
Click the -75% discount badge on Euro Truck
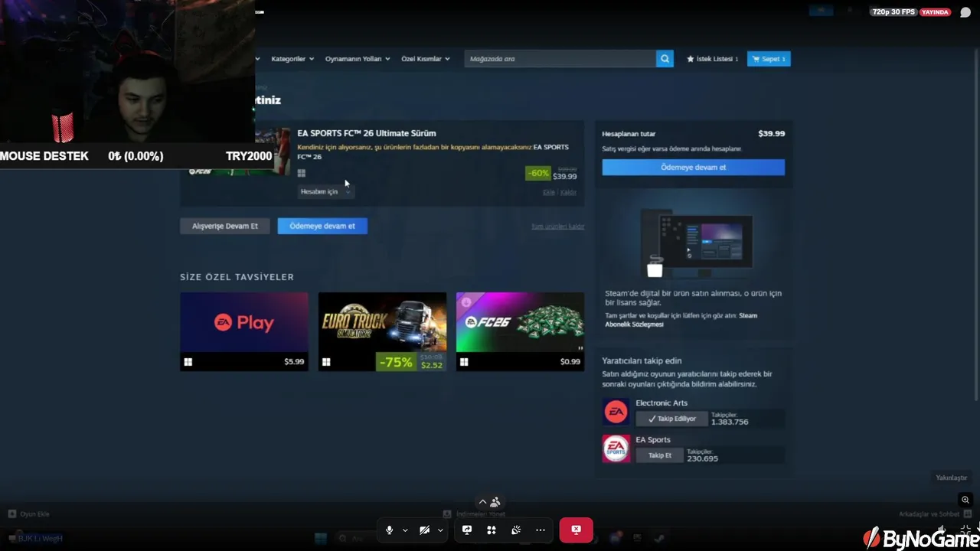[x=396, y=362]
